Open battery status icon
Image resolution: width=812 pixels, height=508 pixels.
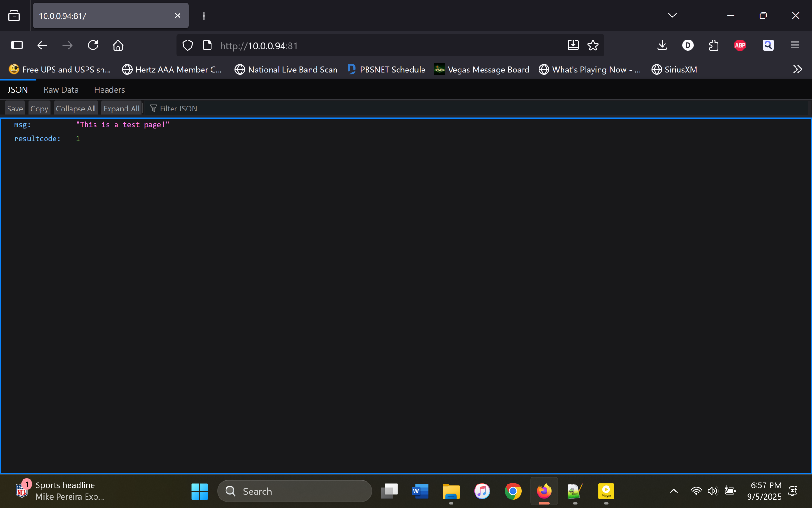tap(730, 491)
